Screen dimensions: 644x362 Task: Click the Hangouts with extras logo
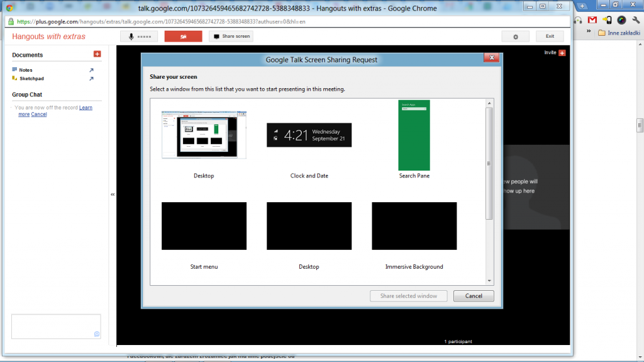[x=49, y=37]
